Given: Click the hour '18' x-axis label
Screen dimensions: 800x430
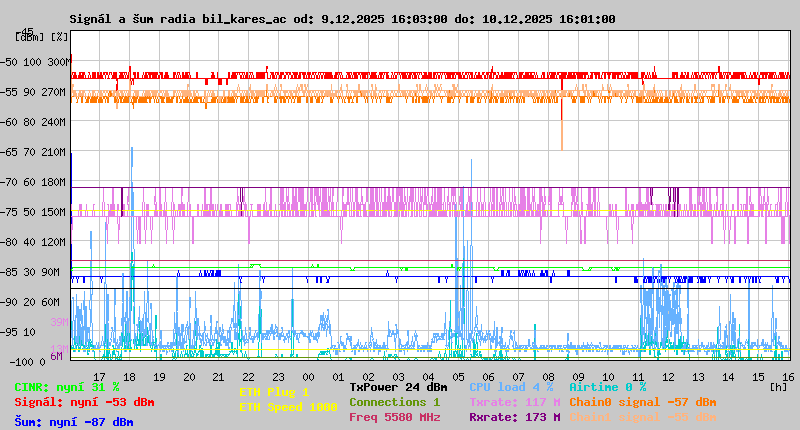Looking at the screenshot, I should pos(130,377).
